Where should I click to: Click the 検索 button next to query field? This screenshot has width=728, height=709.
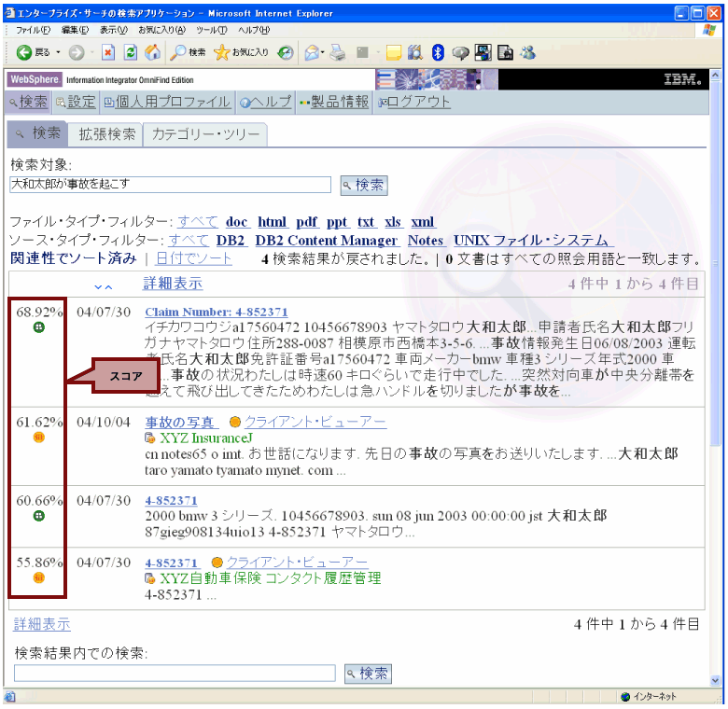click(364, 185)
